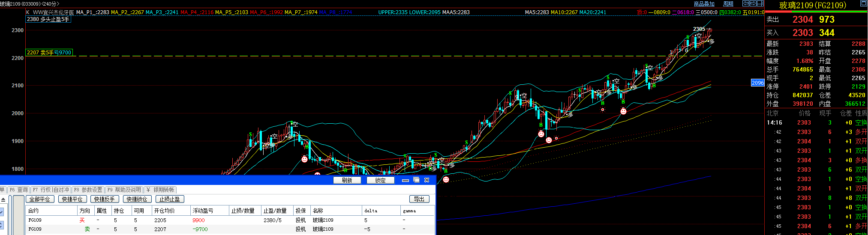Click the 卖出 price 2304
The height and width of the screenshot is (235, 868).
click(x=802, y=19)
